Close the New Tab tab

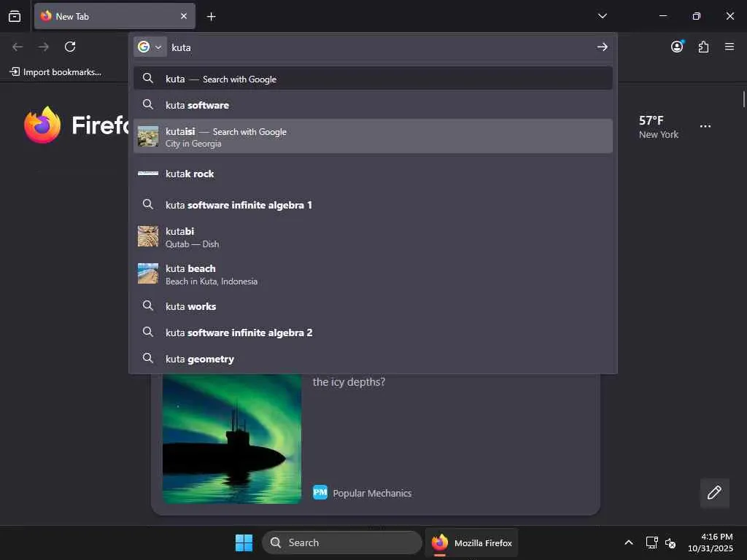pyautogui.click(x=184, y=16)
